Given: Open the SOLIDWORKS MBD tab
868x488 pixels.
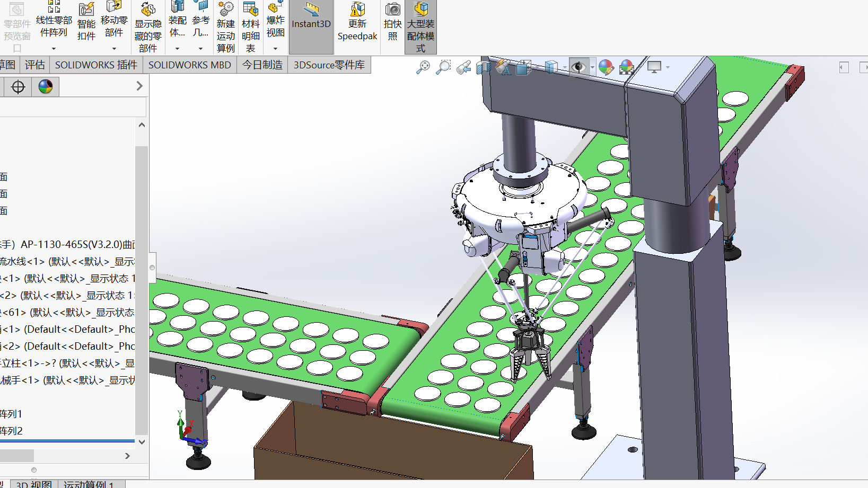Looking at the screenshot, I should point(190,65).
